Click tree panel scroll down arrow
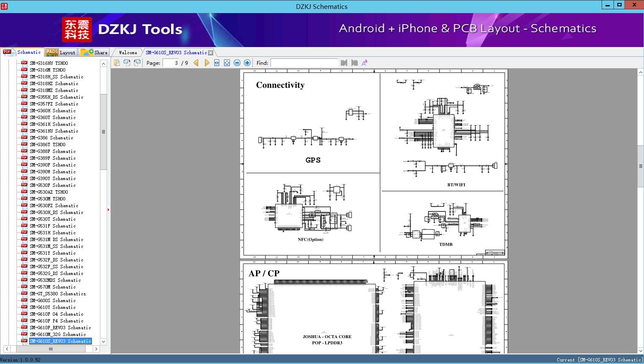The image size is (644, 364). tap(103, 342)
